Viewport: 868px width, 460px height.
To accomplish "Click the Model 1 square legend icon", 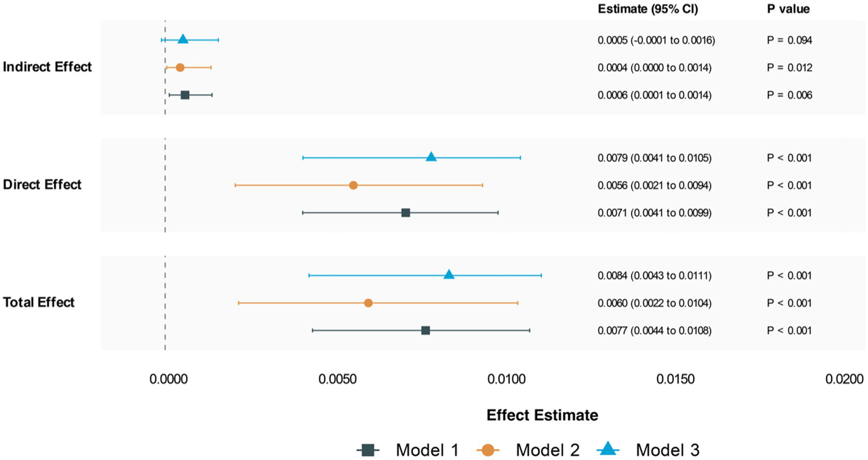I will tap(369, 450).
